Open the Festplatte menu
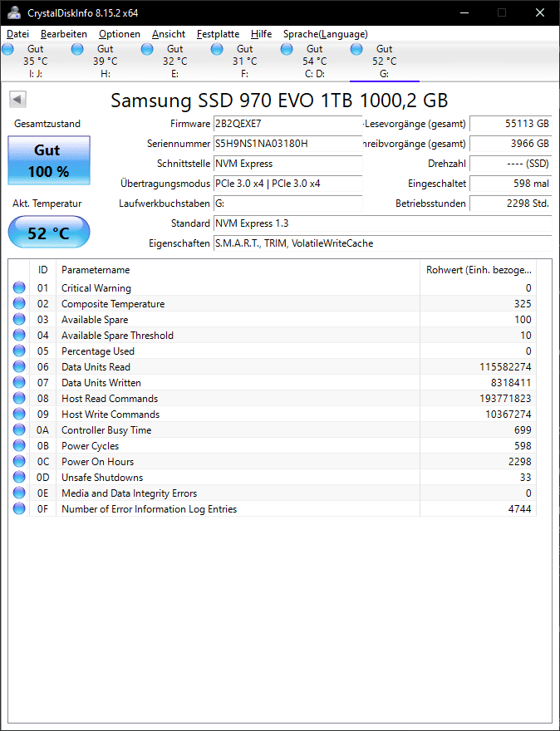 (218, 34)
